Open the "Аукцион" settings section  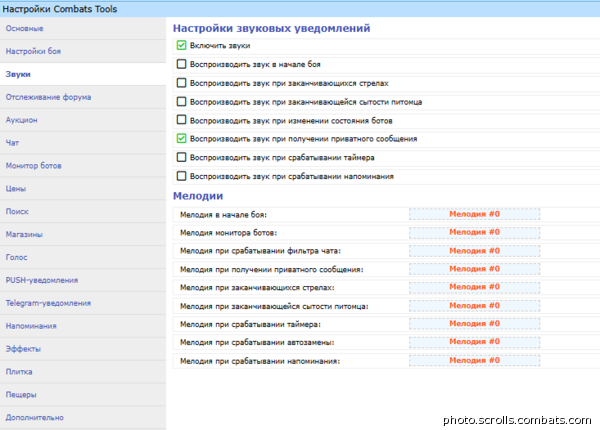22,120
